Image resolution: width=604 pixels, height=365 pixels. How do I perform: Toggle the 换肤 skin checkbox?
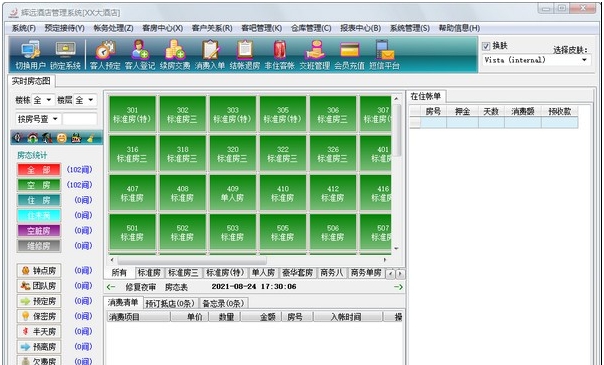pyautogui.click(x=486, y=46)
